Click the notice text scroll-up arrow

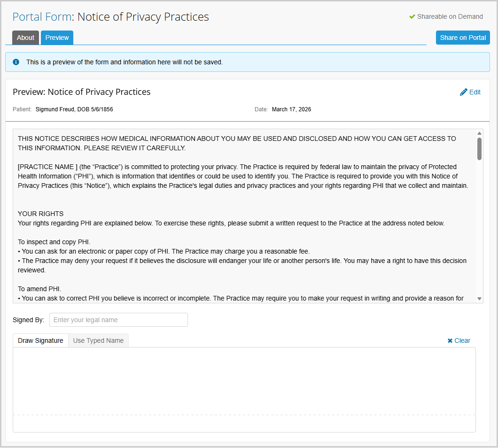479,133
